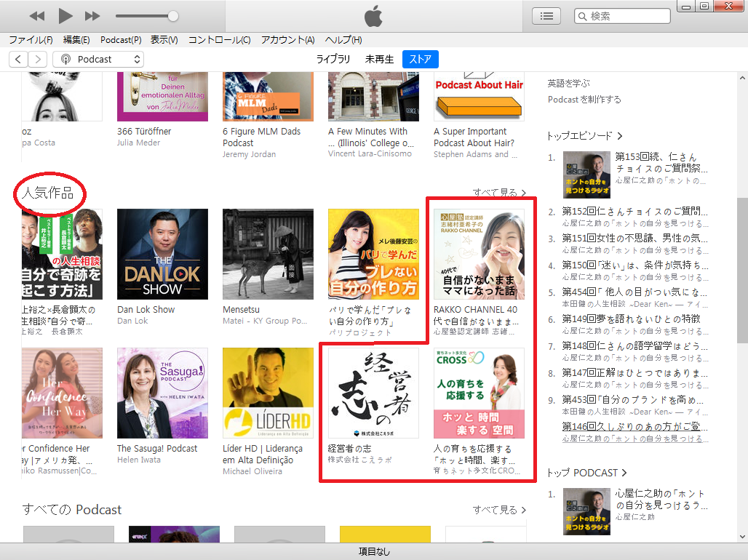Viewport: 748px width, 560px height.
Task: Open the 編集(E) menu
Action: click(x=76, y=40)
